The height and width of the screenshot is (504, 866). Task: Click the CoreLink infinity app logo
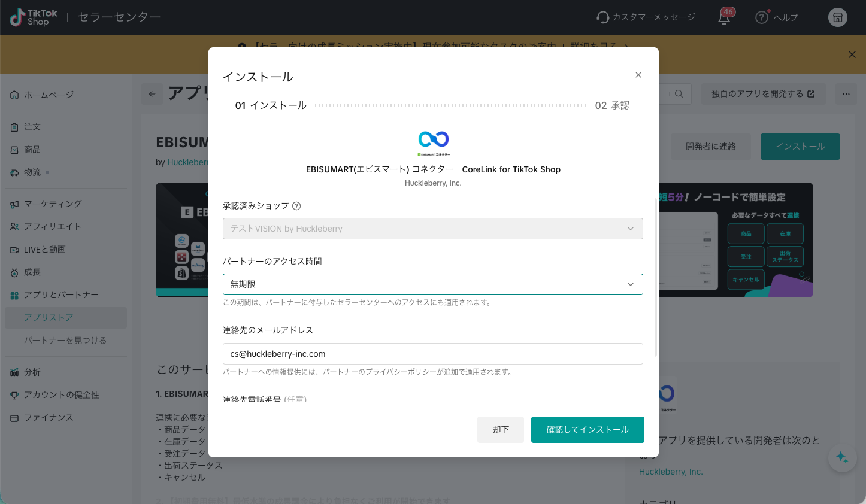tap(434, 142)
